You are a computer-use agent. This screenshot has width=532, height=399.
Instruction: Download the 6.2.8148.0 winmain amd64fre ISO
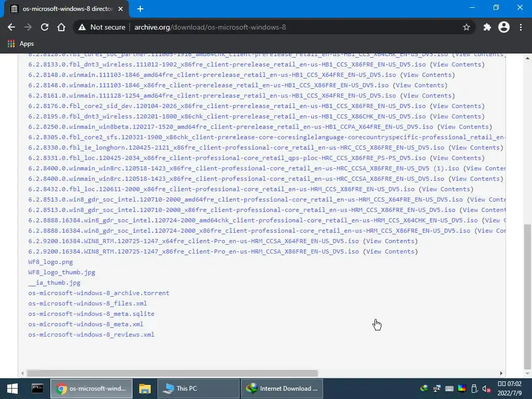(212, 75)
